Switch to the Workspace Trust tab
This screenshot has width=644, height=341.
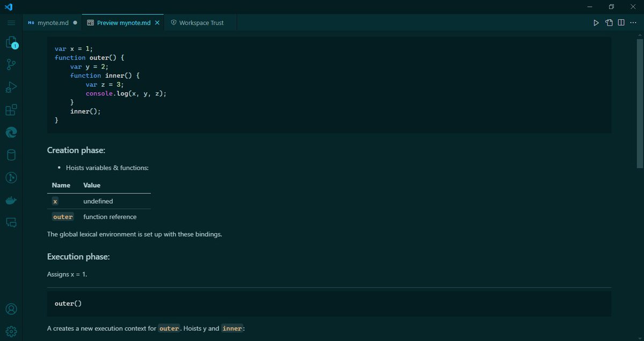(x=201, y=23)
